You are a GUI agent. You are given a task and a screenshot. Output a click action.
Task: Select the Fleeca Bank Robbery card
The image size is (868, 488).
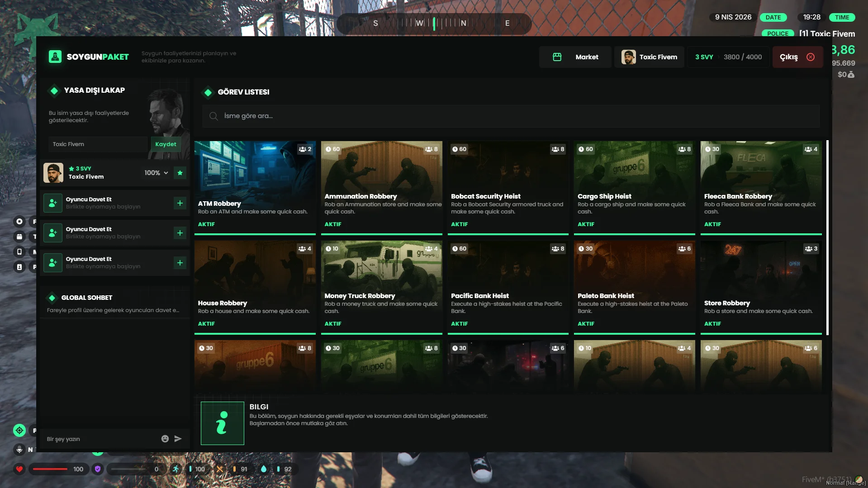[x=761, y=187]
